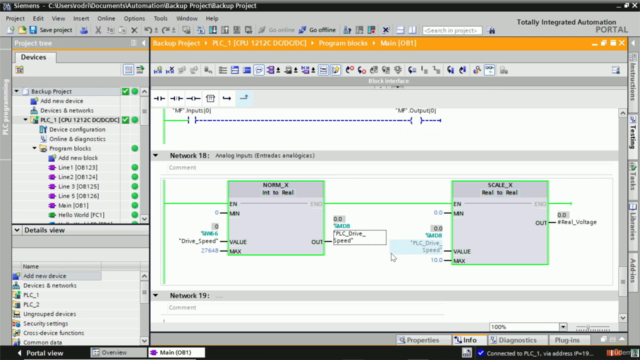Click the Search in project field
640x360 pixels.
click(452, 30)
